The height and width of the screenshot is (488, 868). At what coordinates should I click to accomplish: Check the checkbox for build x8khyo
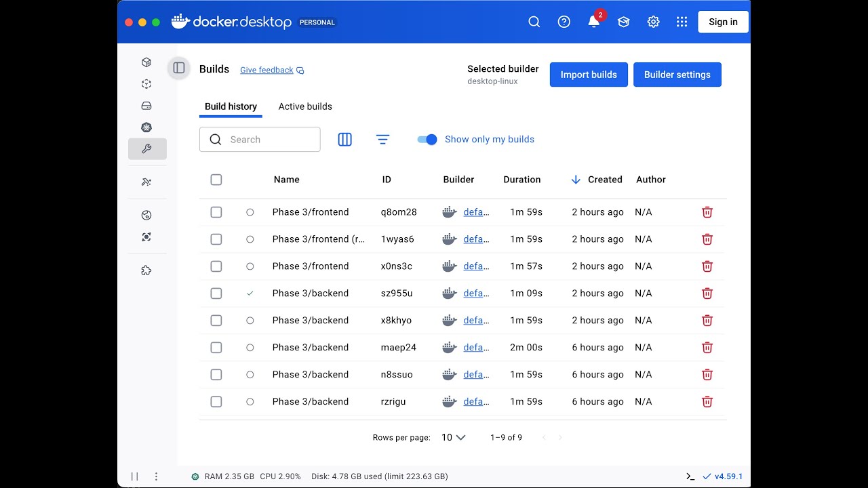pyautogui.click(x=216, y=321)
